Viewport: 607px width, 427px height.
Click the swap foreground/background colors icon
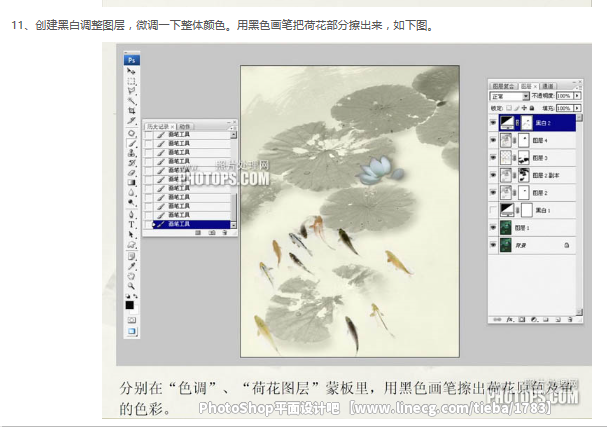pyautogui.click(x=136, y=296)
